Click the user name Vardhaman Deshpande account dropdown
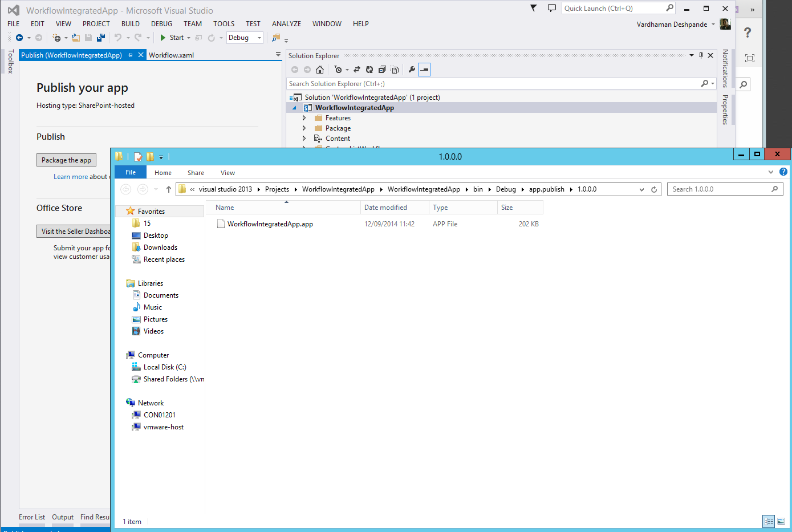Viewport: 792px width, 532px height. [x=676, y=25]
